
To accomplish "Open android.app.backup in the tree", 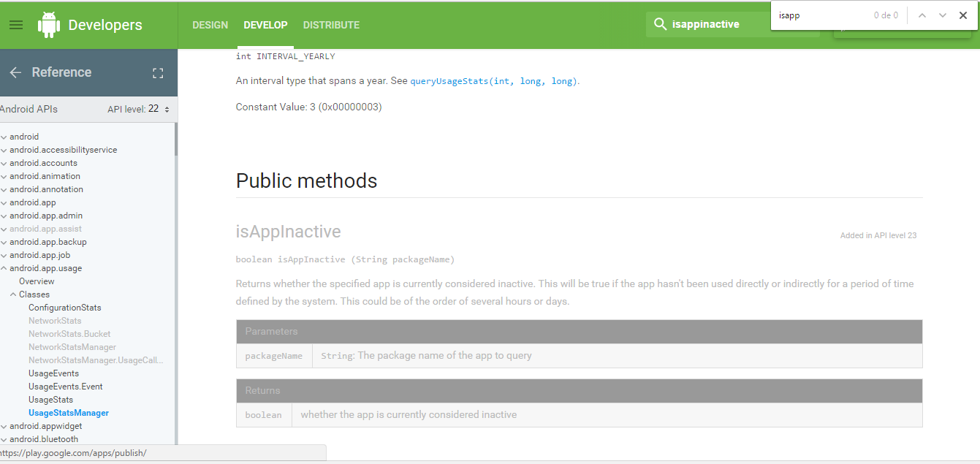I will (x=48, y=242).
